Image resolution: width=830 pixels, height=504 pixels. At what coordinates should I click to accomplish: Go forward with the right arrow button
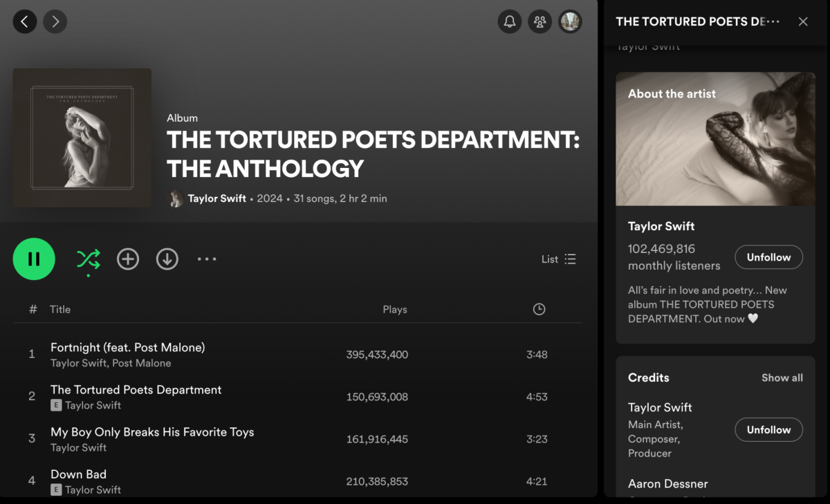click(x=55, y=21)
